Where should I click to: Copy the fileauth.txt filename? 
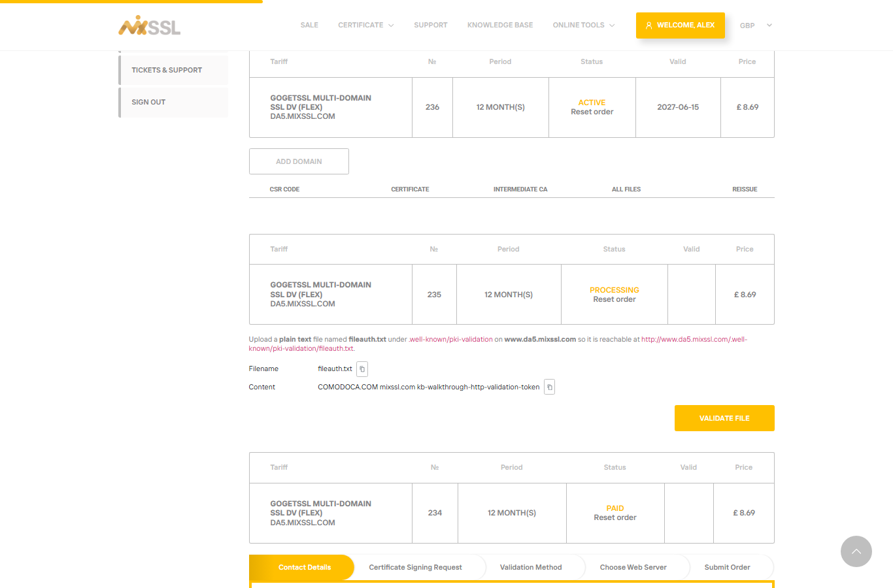[x=362, y=369]
